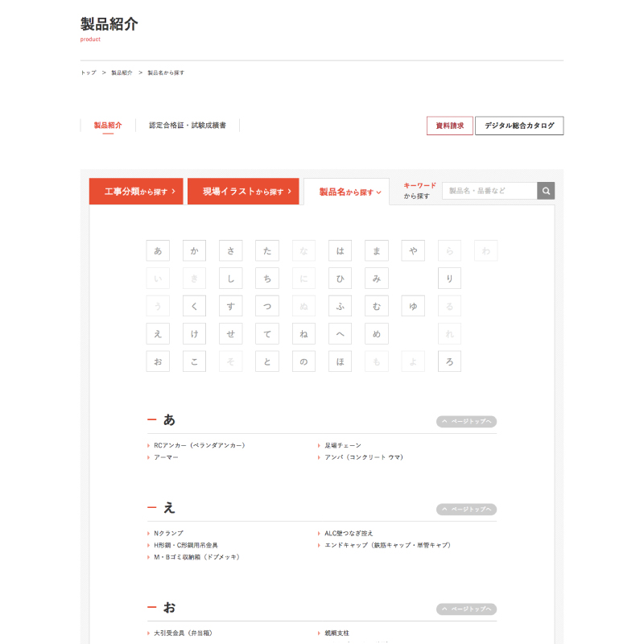Jump to the ね kana index

[303, 334]
